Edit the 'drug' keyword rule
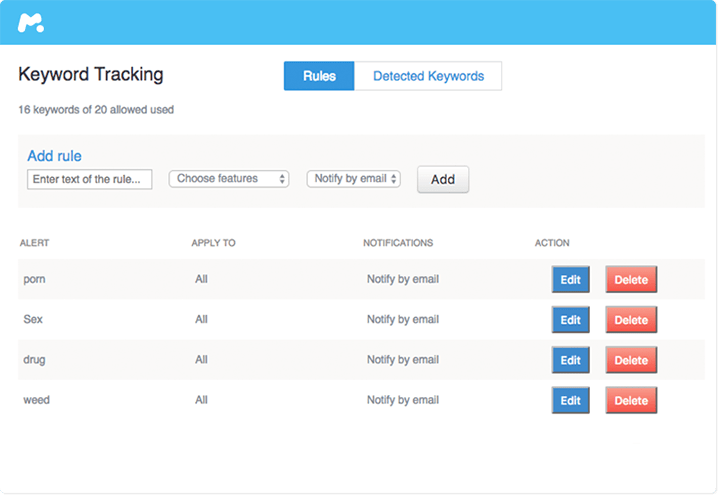This screenshot has width=718, height=495. [571, 360]
